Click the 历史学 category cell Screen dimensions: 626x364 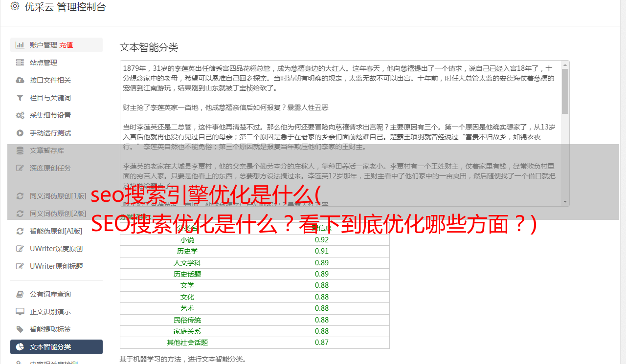pos(187,251)
